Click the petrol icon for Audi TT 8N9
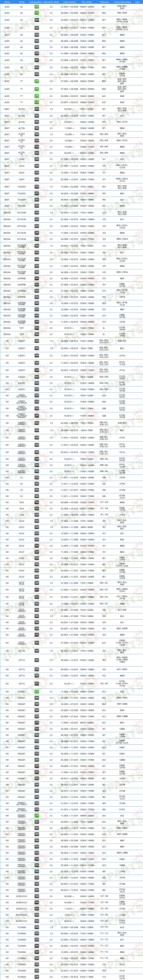This screenshot has width=143, height=980. click(x=37, y=89)
